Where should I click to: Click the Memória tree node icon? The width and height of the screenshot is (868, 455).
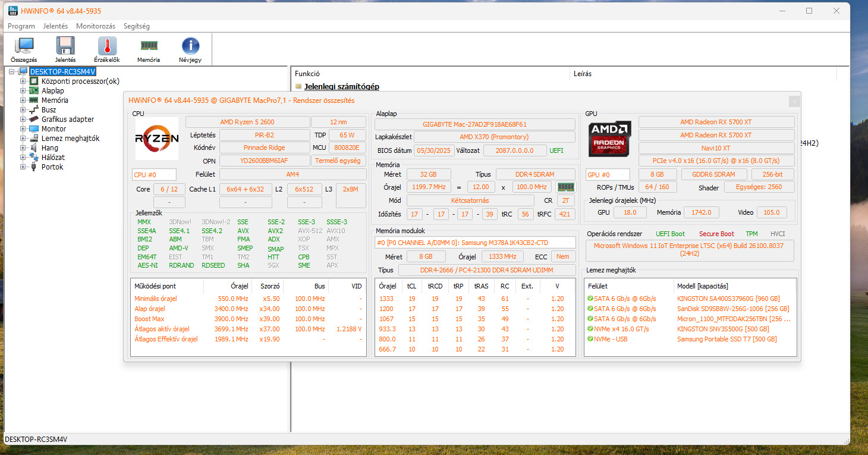(34, 101)
